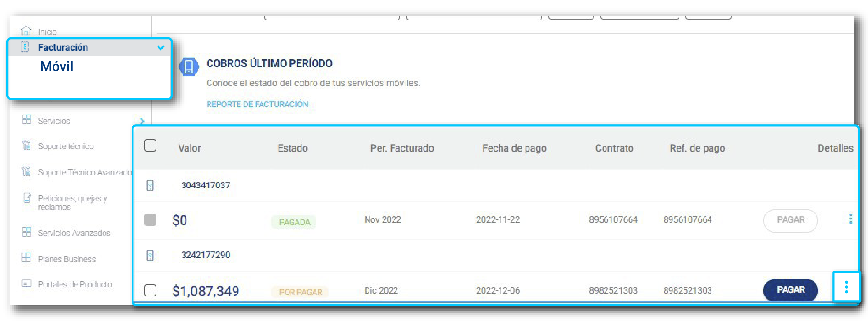Click the Facturación invoice icon
The image size is (868, 321).
coord(25,47)
